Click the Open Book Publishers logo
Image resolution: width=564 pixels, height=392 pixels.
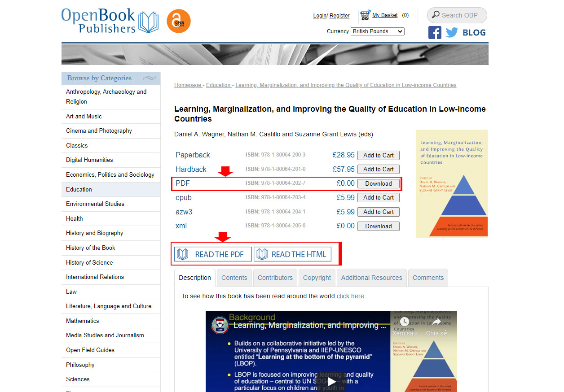[110, 21]
